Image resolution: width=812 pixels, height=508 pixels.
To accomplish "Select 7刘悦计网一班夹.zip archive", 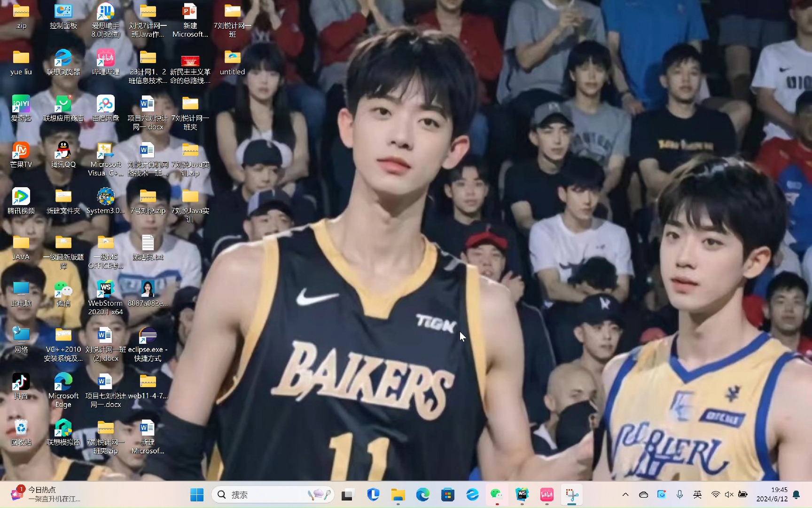I will (105, 437).
